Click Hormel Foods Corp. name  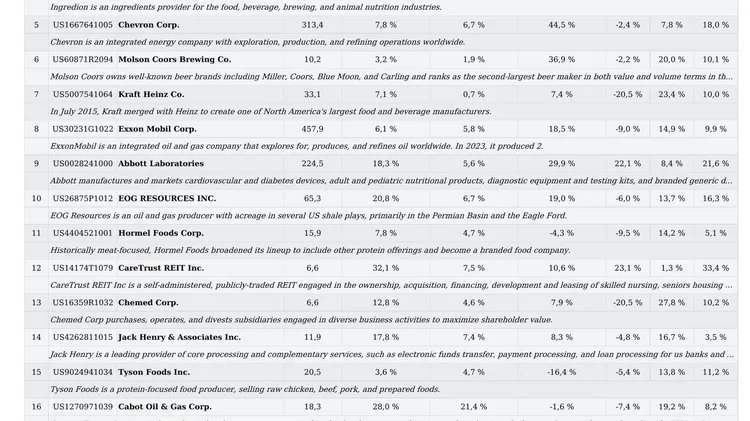[161, 233]
